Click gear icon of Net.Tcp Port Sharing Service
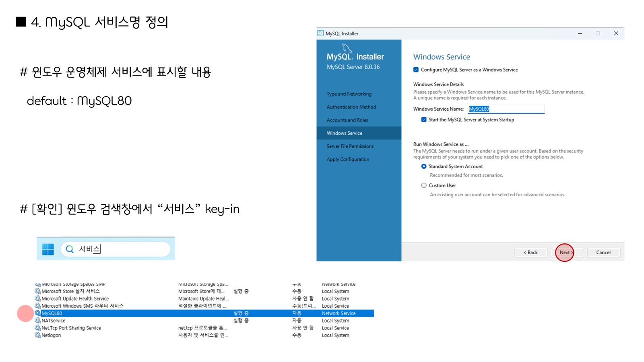Viewport: 644px width, 362px height. (x=37, y=328)
